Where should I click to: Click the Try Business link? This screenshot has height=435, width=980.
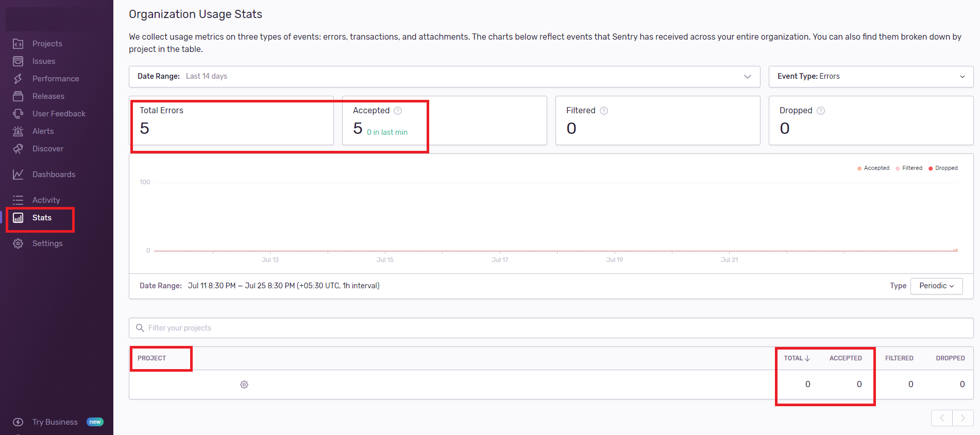pos(55,422)
